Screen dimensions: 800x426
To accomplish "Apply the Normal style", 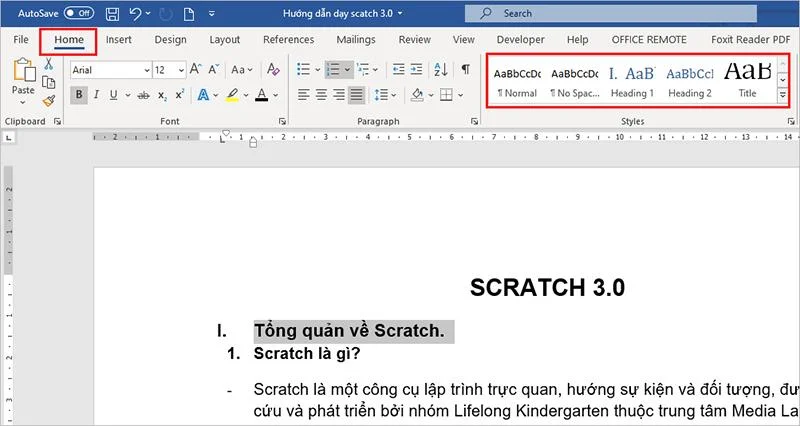I will 517,82.
